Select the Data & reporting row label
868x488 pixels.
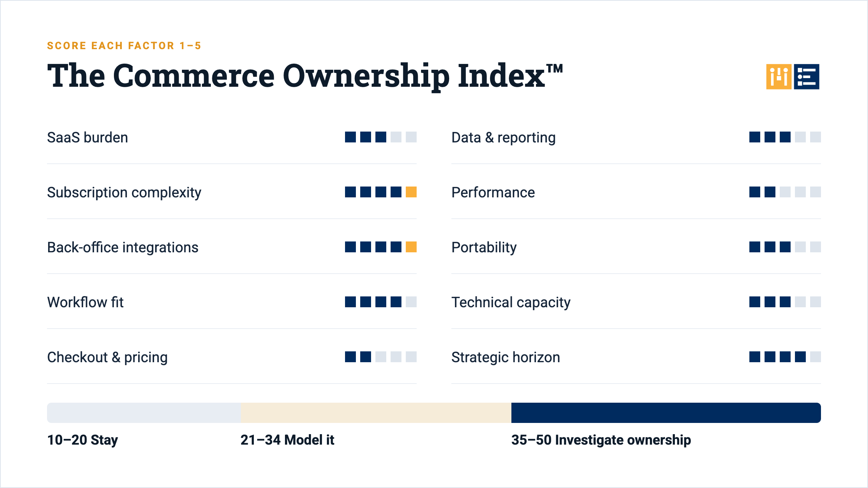pyautogui.click(x=503, y=138)
